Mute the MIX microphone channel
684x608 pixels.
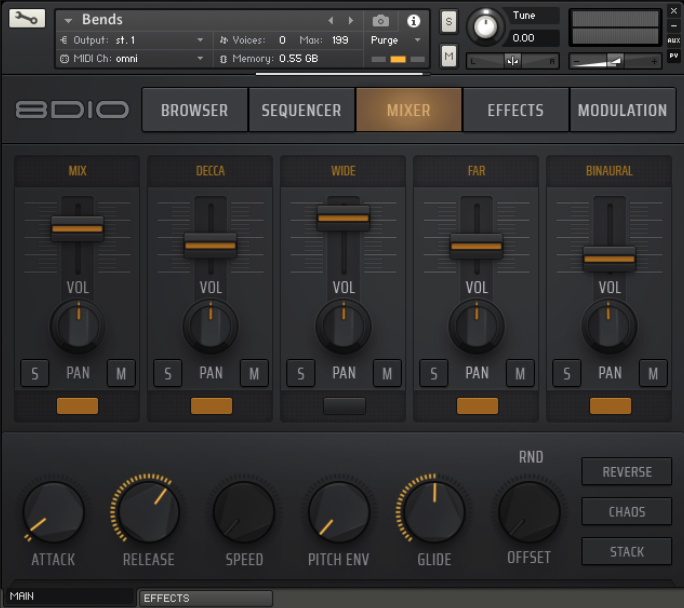(121, 373)
